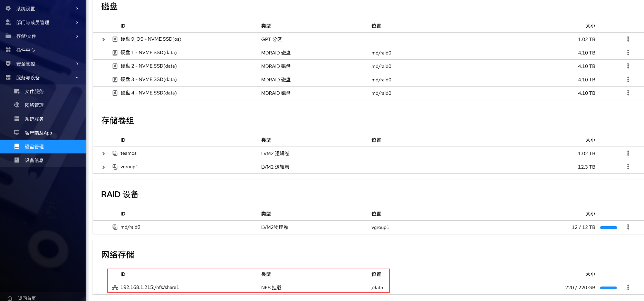The width and height of the screenshot is (644, 301).
Task: Open the options menu for md/raid0 device
Action: click(x=628, y=227)
